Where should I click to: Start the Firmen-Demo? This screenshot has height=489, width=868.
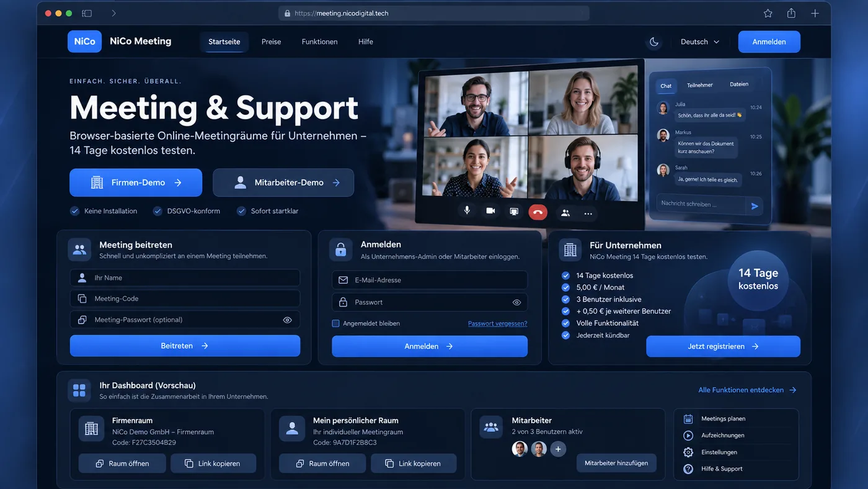click(x=136, y=182)
